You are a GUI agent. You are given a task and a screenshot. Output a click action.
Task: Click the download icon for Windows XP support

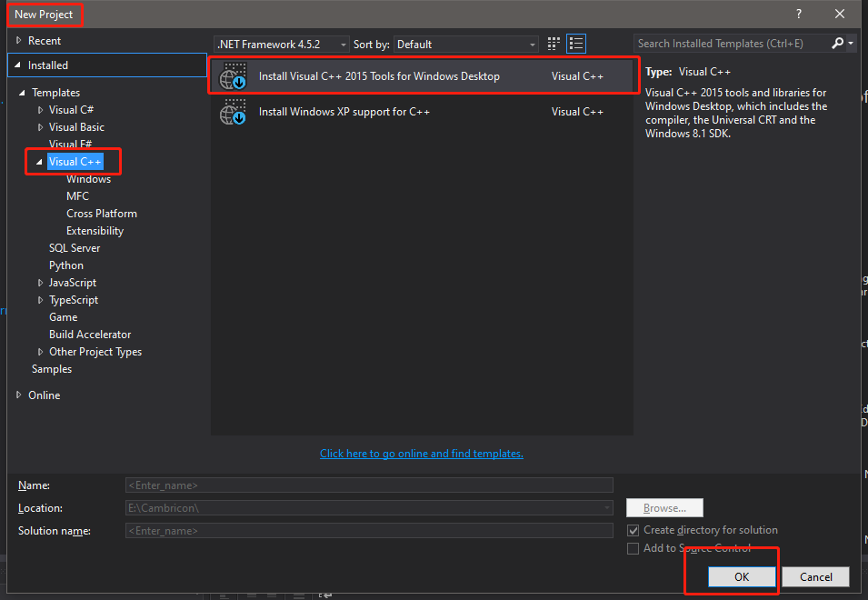pyautogui.click(x=233, y=112)
